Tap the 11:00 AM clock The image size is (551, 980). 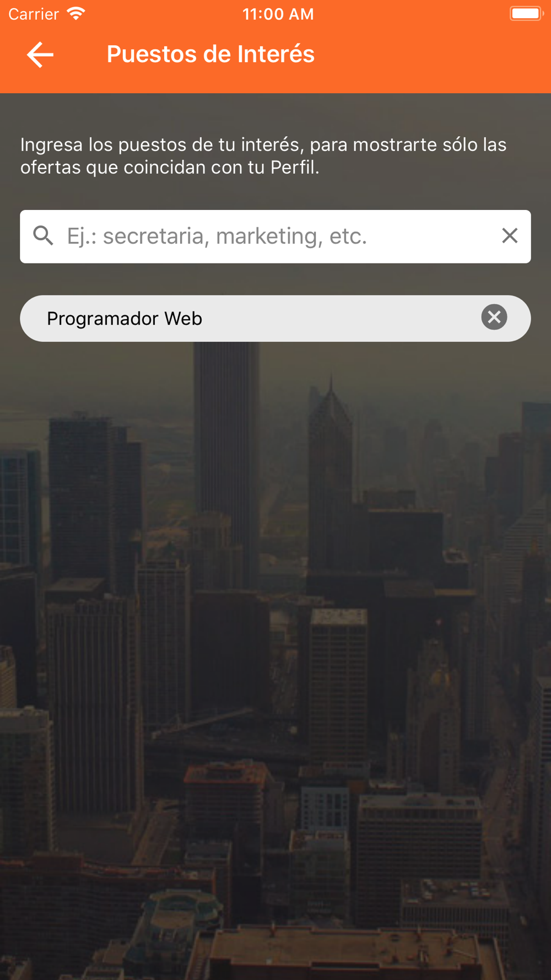278,14
